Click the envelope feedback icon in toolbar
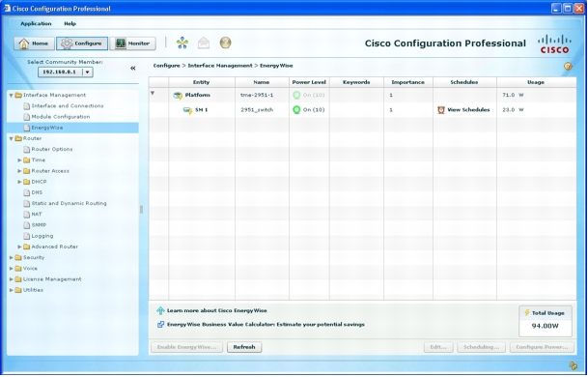Image resolution: width=588 pixels, height=377 pixels. (204, 43)
